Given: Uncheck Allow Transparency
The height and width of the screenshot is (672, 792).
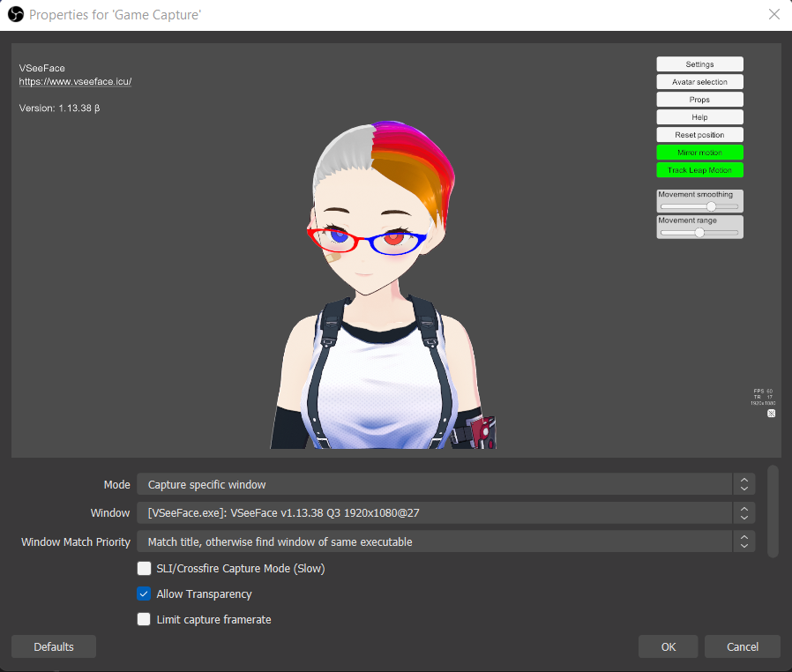Looking at the screenshot, I should 144,594.
